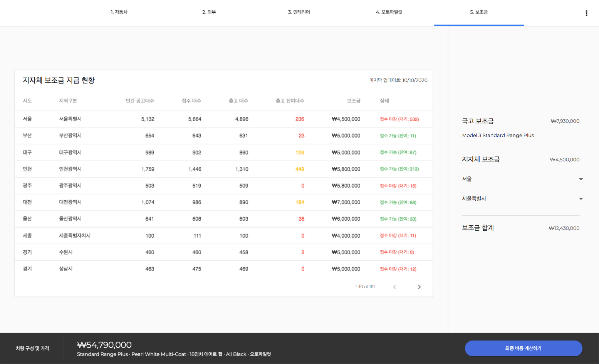Click status 접수 가능 (잔여: 87)
This screenshot has width=599, height=364.
[x=398, y=153]
